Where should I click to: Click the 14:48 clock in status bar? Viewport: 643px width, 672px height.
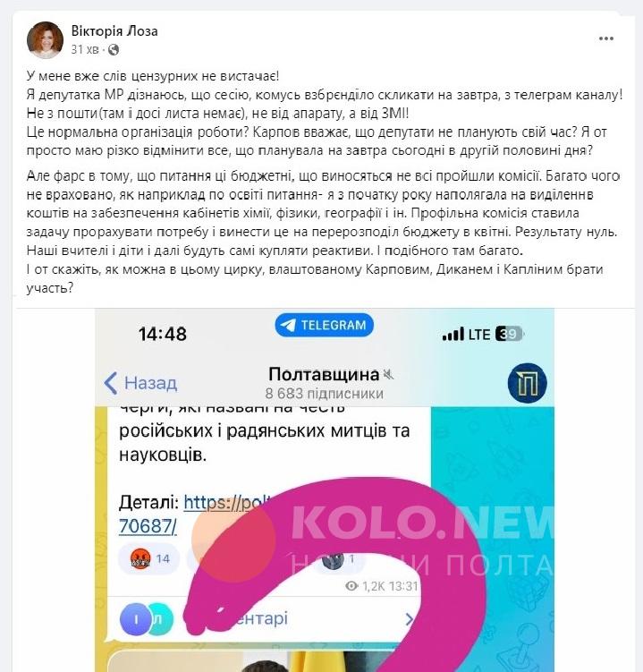tap(163, 334)
